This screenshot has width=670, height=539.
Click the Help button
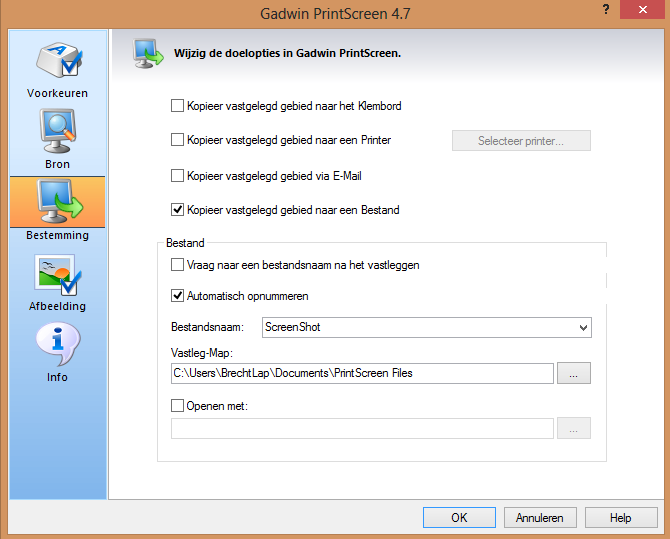point(621,518)
